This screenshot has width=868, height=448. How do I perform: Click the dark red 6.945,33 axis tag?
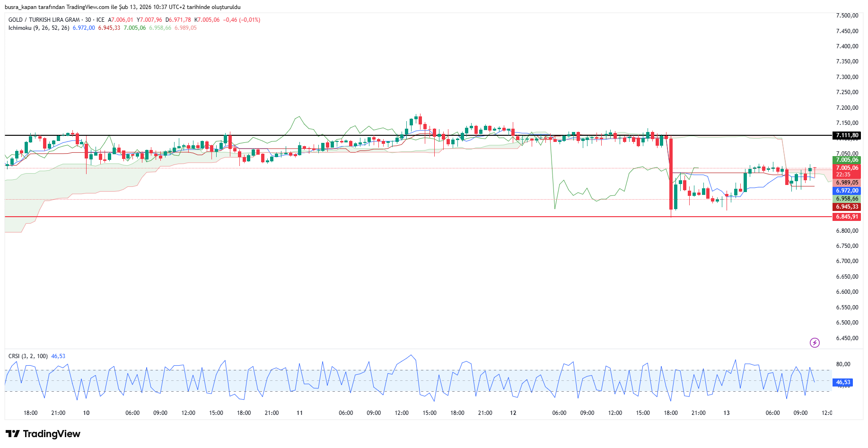click(847, 207)
